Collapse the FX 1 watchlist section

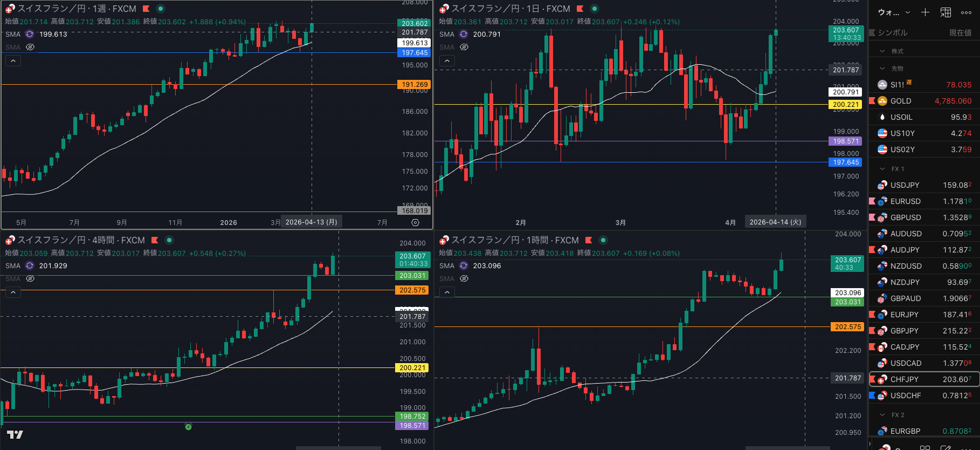882,169
